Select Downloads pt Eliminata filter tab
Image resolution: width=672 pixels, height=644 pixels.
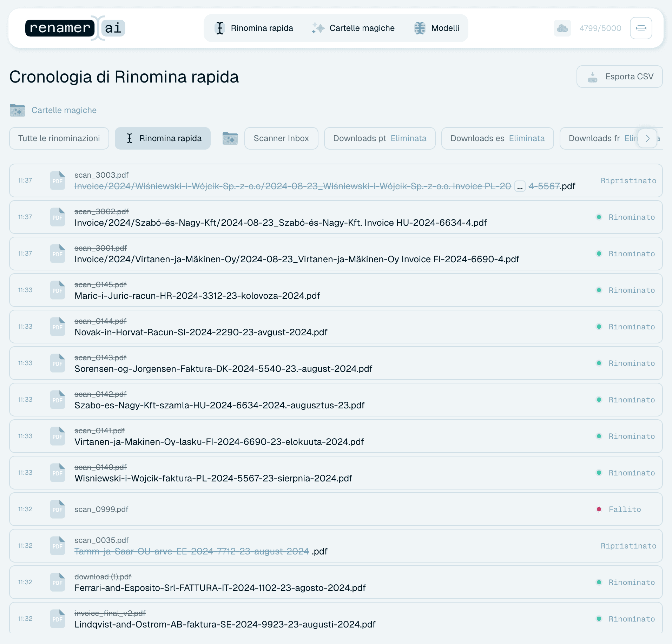pos(380,138)
